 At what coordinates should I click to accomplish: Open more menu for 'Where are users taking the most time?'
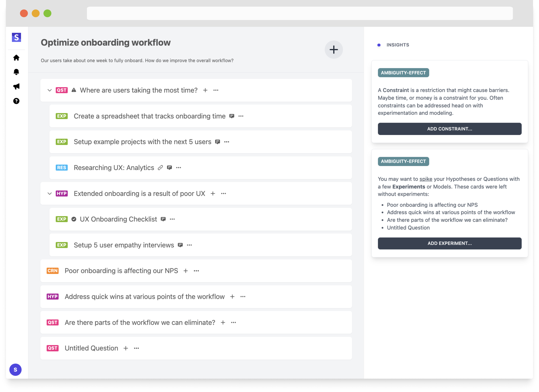point(216,90)
